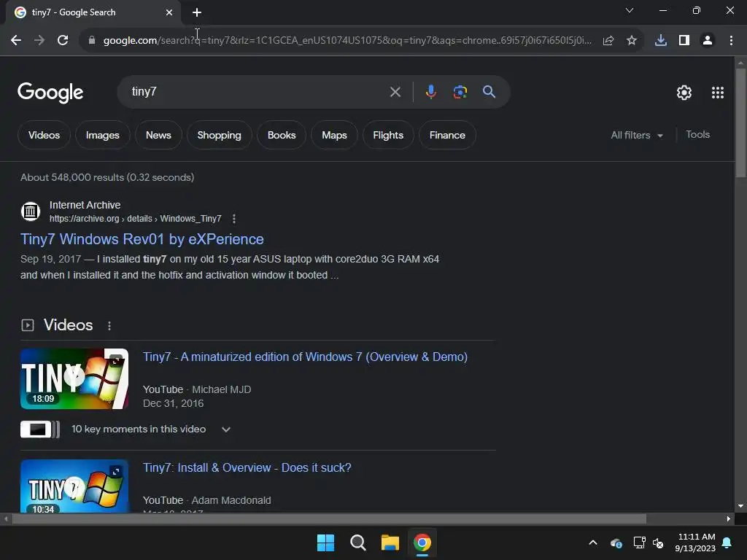
Task: Clear the search query with X
Action: (395, 92)
